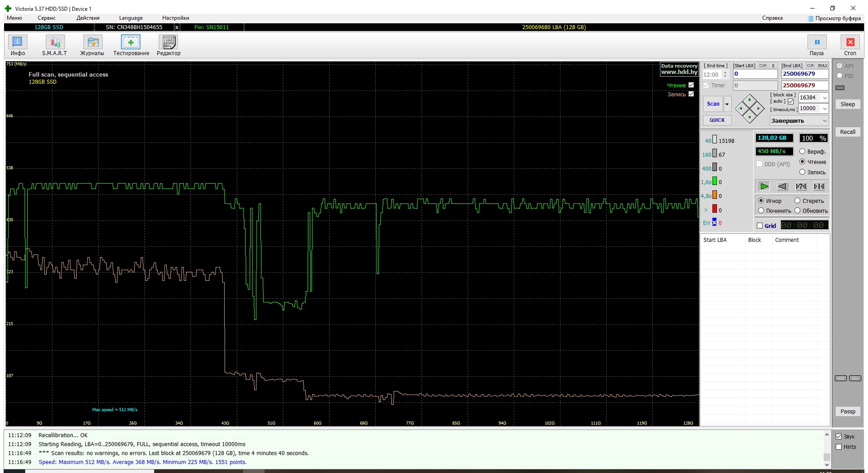The height and width of the screenshot is (473, 868).
Task: Click the 0 button beside Start LBA
Action: click(773, 65)
